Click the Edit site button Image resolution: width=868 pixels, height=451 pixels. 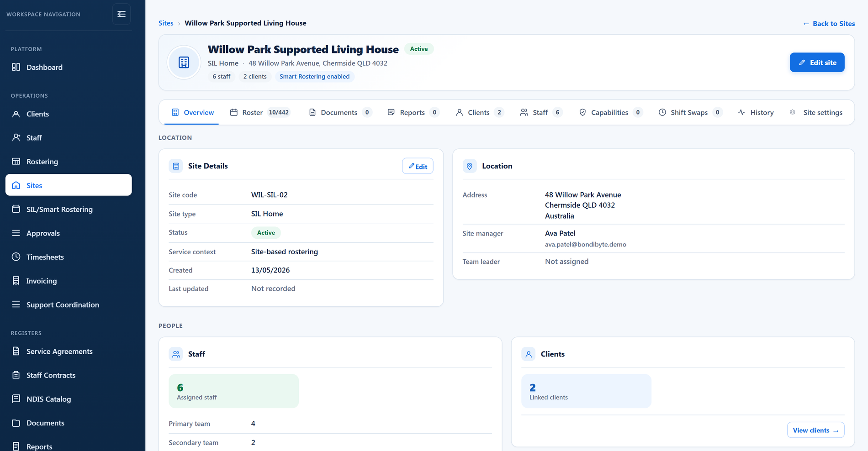pyautogui.click(x=817, y=63)
